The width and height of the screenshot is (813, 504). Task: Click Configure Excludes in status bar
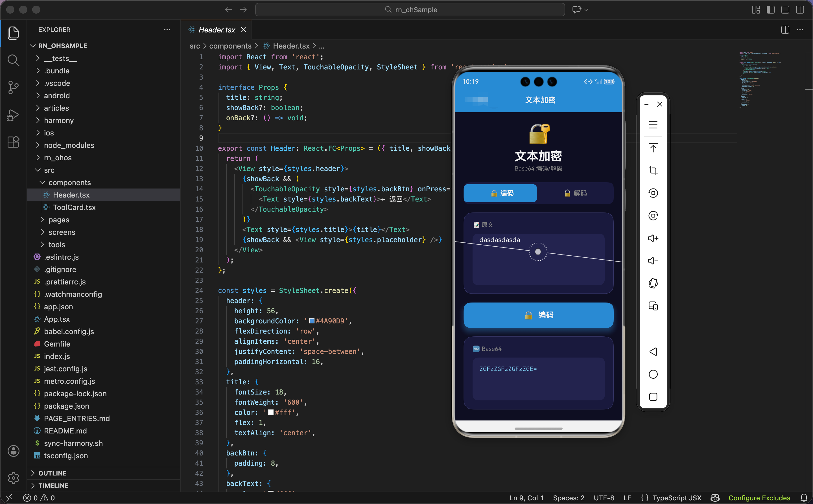click(x=759, y=498)
